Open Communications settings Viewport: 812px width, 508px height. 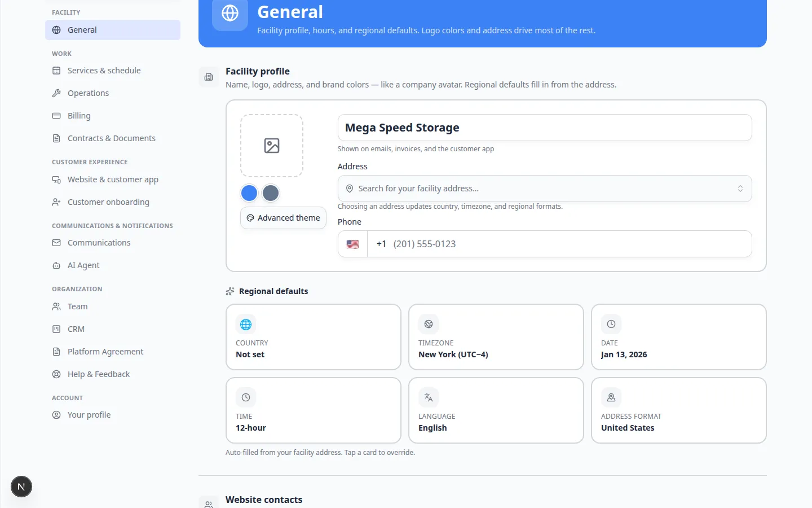[113, 243]
